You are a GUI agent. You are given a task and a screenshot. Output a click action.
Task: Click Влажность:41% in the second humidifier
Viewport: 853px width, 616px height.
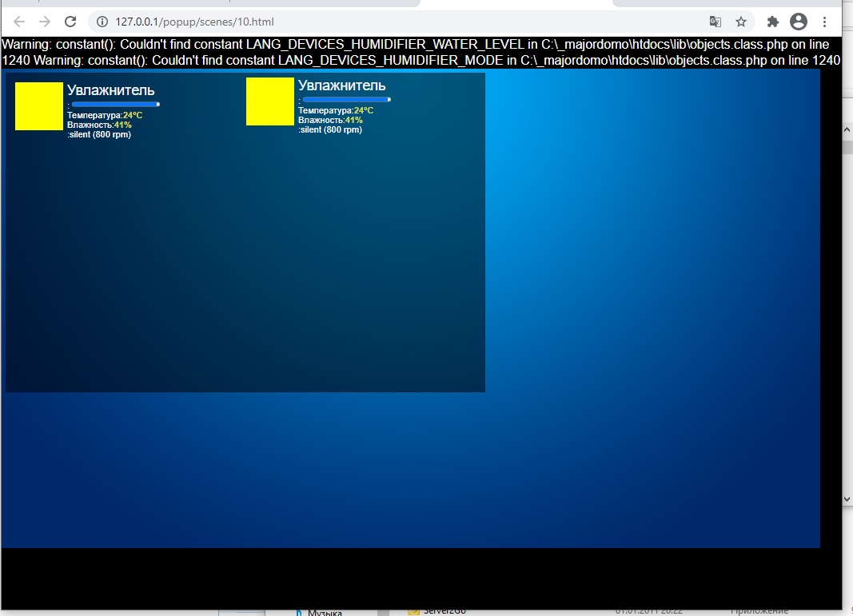click(330, 120)
